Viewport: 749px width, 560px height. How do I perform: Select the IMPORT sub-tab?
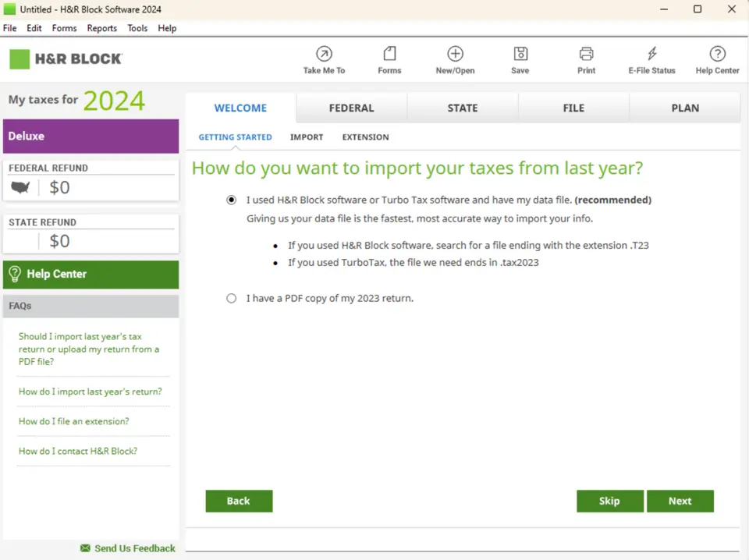coord(307,137)
